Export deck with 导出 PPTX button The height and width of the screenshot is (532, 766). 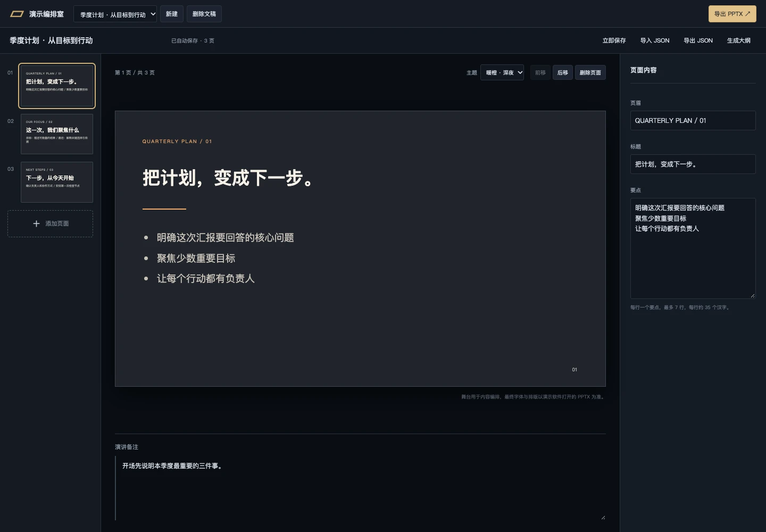click(732, 14)
